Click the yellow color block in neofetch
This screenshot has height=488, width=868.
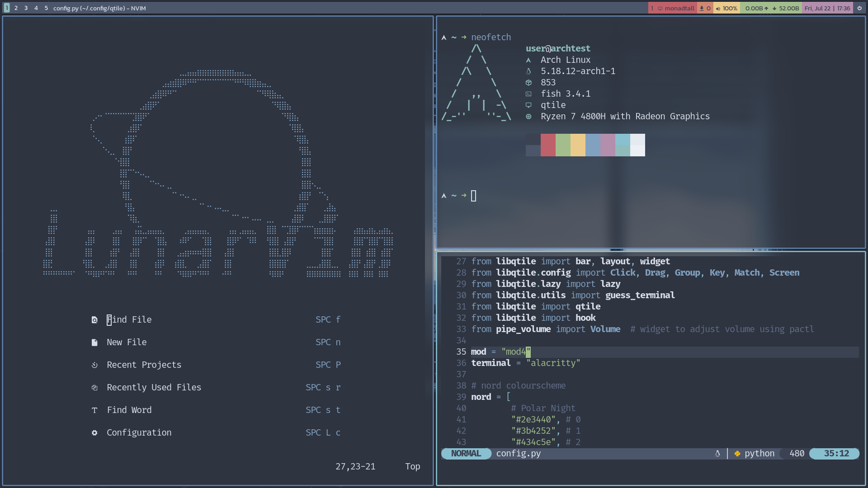pos(578,145)
